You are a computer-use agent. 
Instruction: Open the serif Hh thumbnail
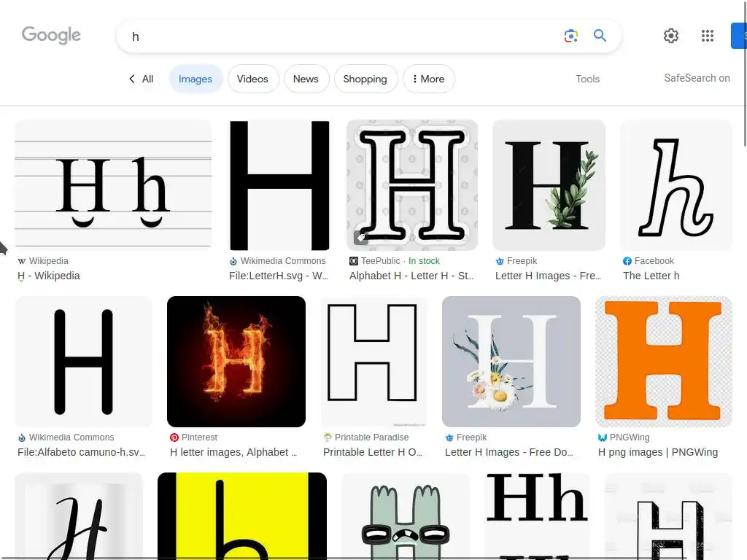[537, 516]
